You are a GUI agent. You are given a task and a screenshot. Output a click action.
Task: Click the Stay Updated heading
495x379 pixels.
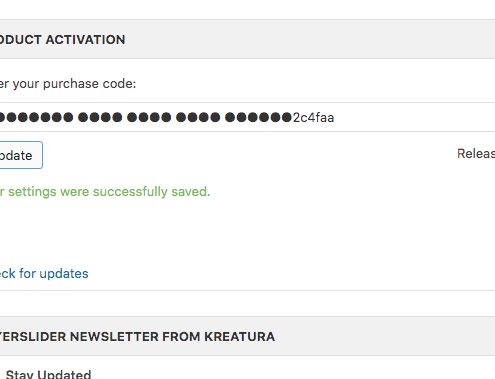click(x=48, y=374)
